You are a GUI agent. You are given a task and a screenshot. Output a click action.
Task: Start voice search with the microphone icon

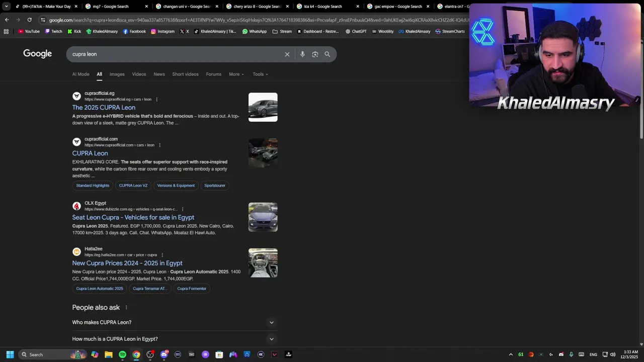point(302,54)
